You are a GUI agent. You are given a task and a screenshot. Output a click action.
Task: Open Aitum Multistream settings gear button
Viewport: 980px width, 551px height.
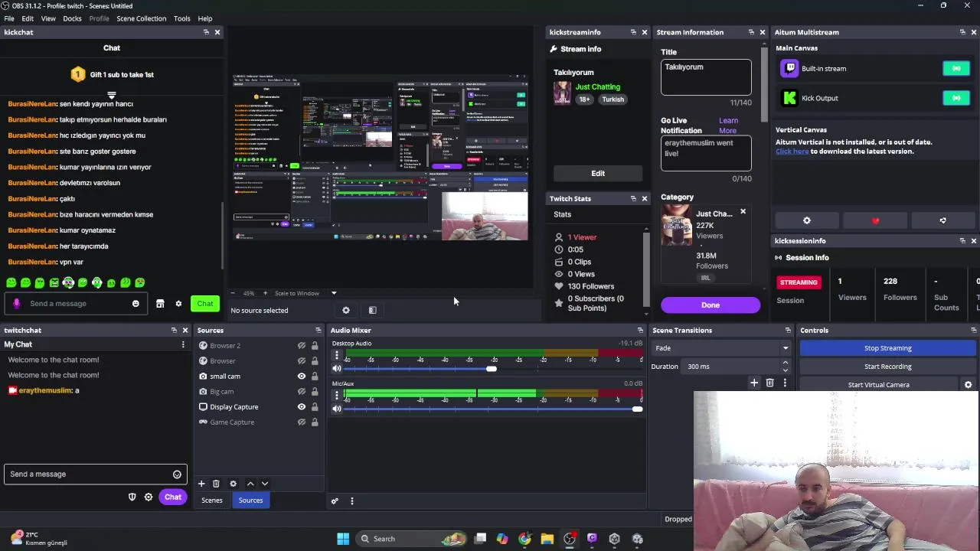[x=807, y=220]
